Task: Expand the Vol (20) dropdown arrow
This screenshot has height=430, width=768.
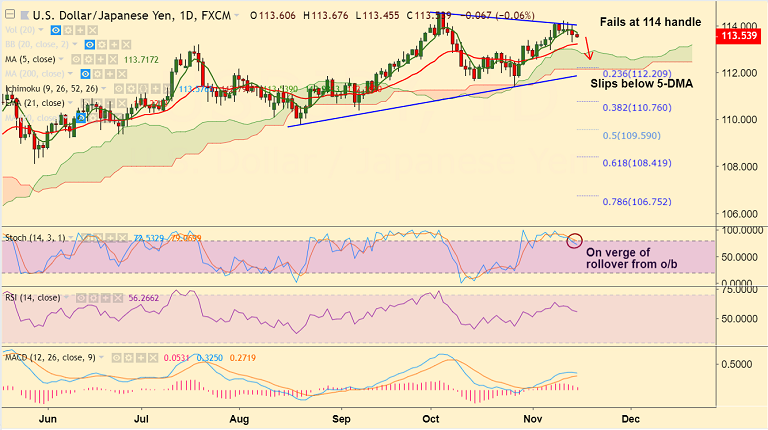Action: tap(41, 30)
